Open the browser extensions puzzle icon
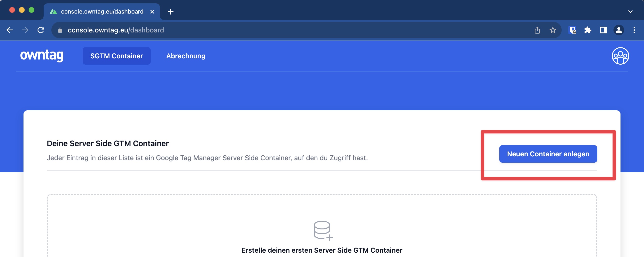Viewport: 644px width, 257px height. click(x=588, y=30)
